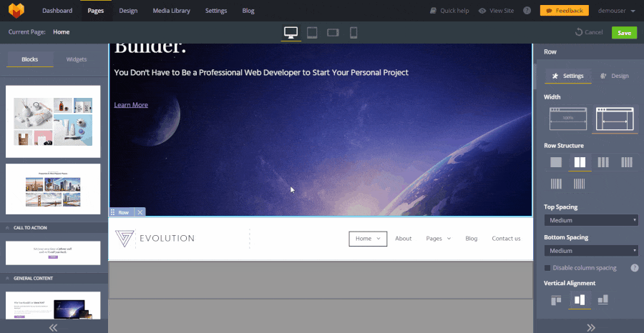Expand the demouser account menu

point(616,11)
